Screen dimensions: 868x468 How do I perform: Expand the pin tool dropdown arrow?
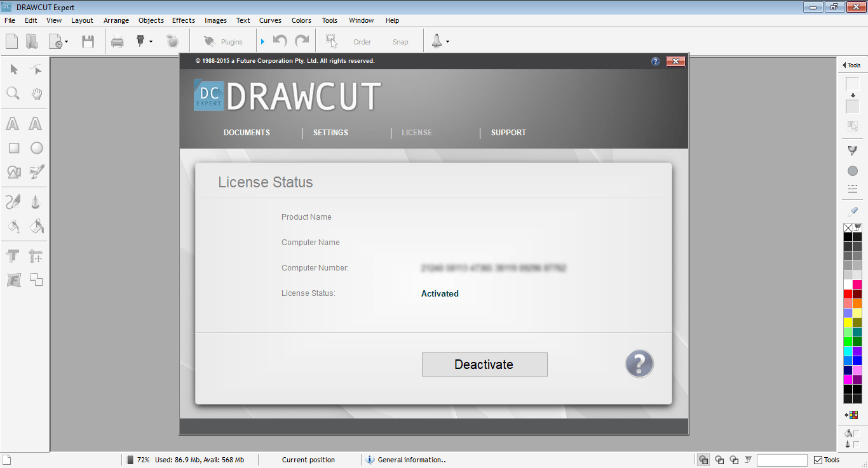pos(151,42)
